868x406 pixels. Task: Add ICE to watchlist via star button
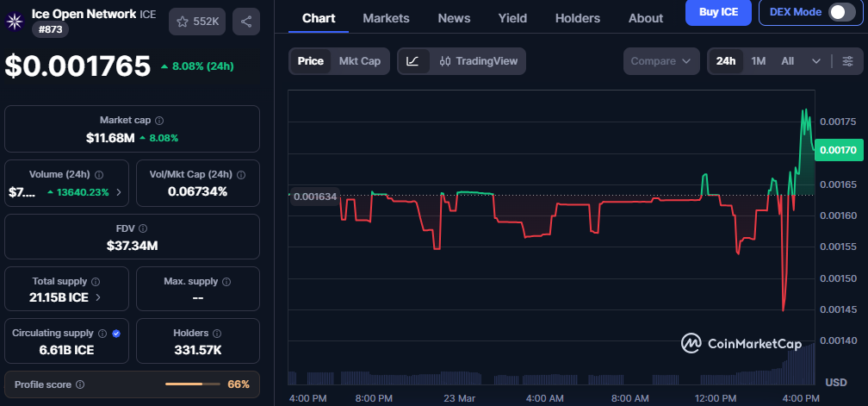point(198,22)
